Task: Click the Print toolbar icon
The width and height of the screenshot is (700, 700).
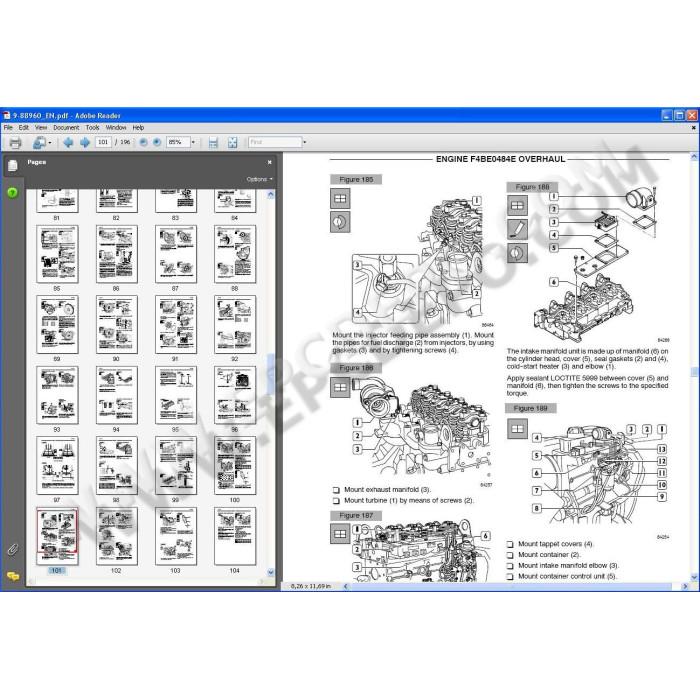Action: (15, 143)
